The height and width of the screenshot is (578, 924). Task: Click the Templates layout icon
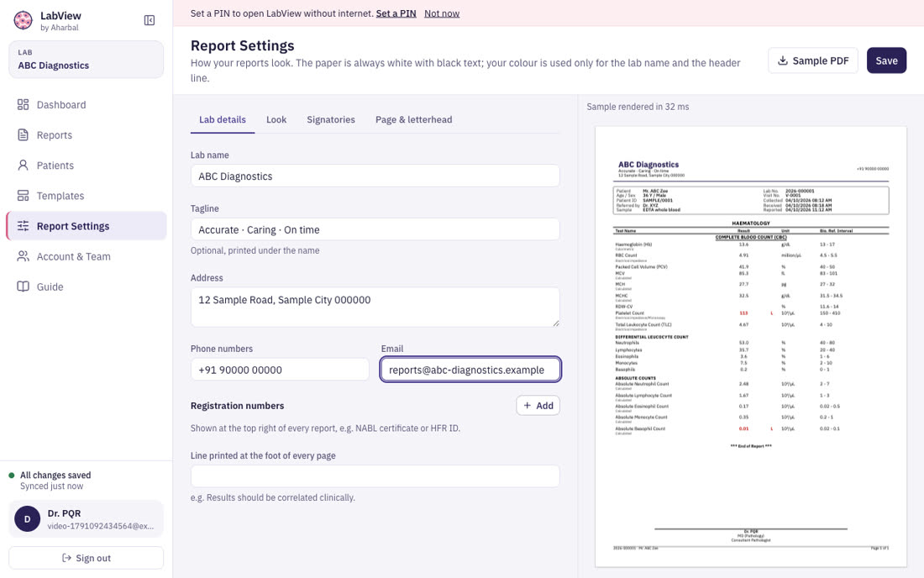point(23,196)
